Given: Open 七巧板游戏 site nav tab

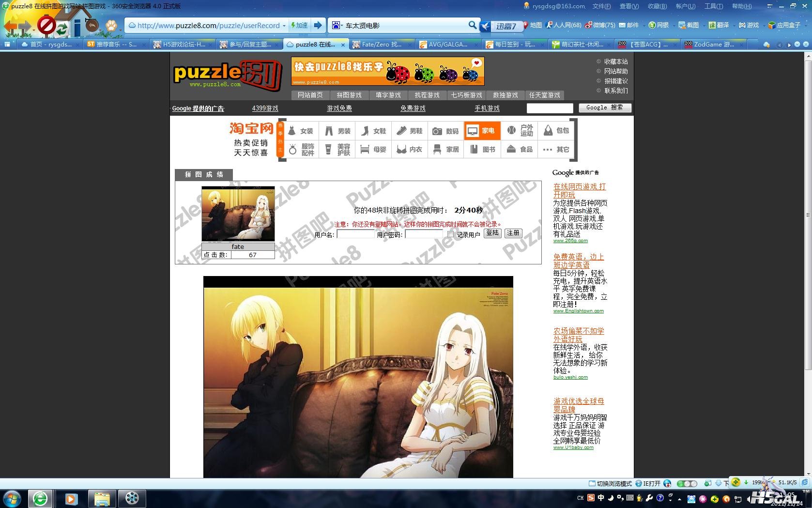Looking at the screenshot, I should pyautogui.click(x=466, y=95).
